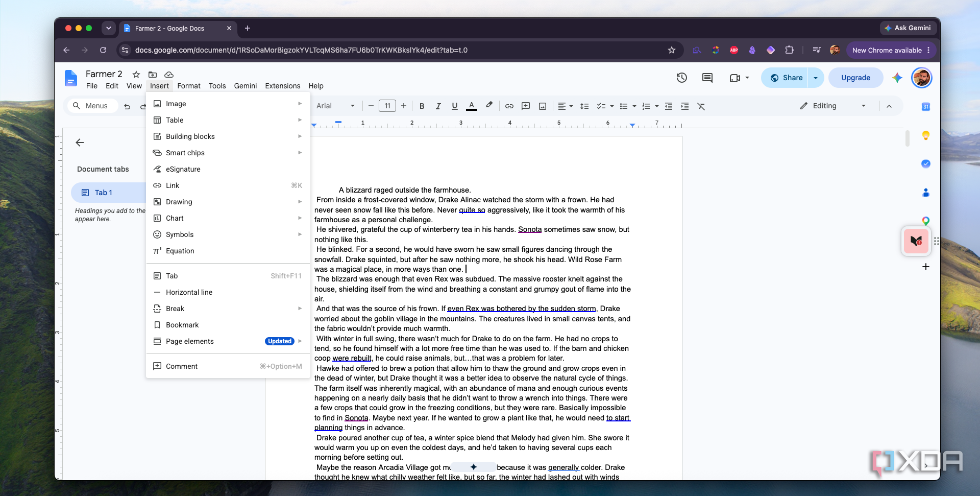Decrease indent toolbar icon
Image resolution: width=980 pixels, height=496 pixels.
pos(669,106)
